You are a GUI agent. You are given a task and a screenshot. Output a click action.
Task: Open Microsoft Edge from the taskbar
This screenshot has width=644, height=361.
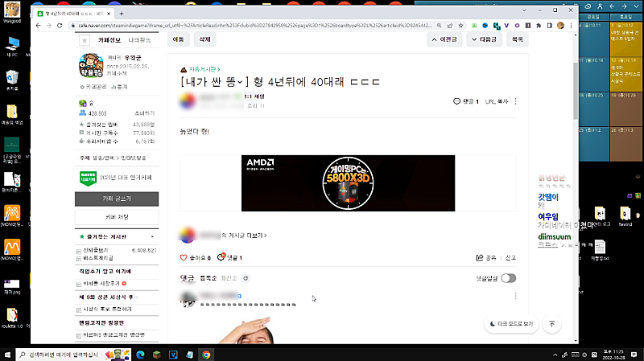tap(140, 355)
